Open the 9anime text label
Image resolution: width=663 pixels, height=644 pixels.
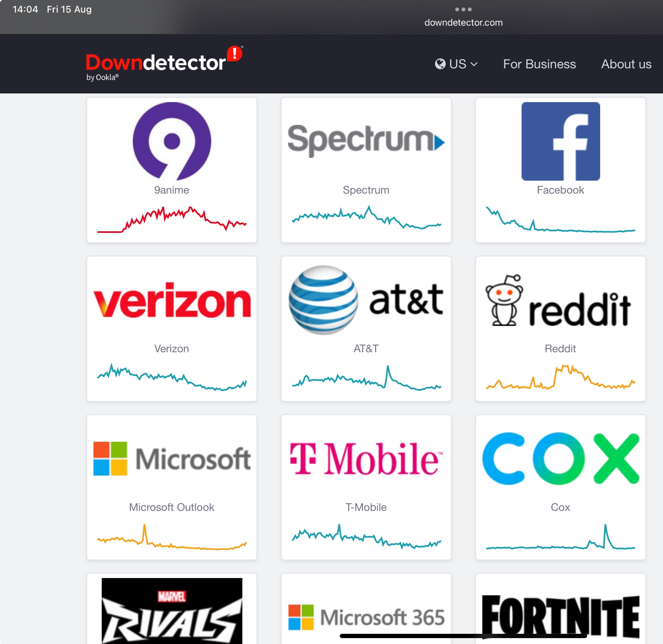pos(172,190)
